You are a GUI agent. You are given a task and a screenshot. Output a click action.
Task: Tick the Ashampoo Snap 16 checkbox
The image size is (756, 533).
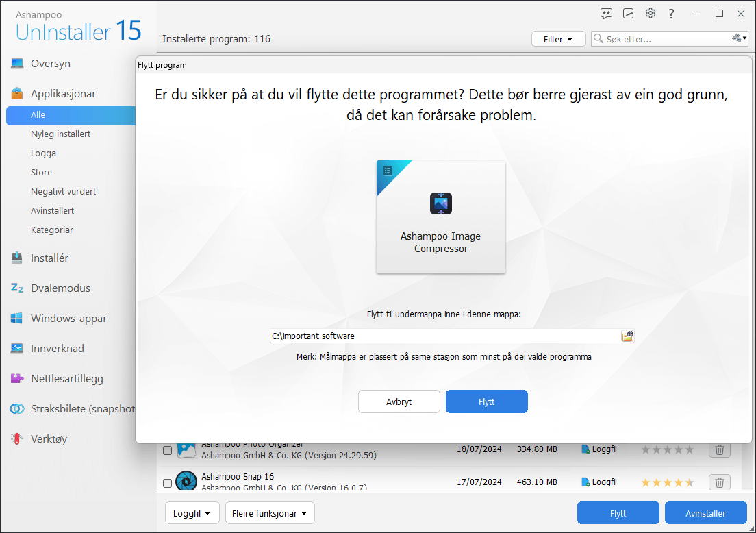tap(167, 483)
